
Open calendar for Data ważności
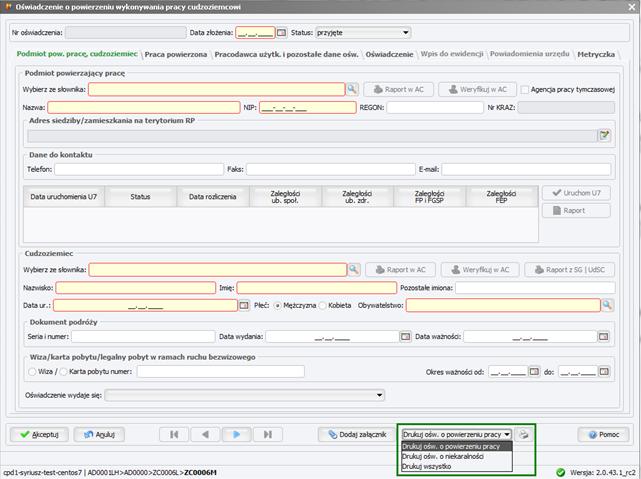tap(604, 337)
